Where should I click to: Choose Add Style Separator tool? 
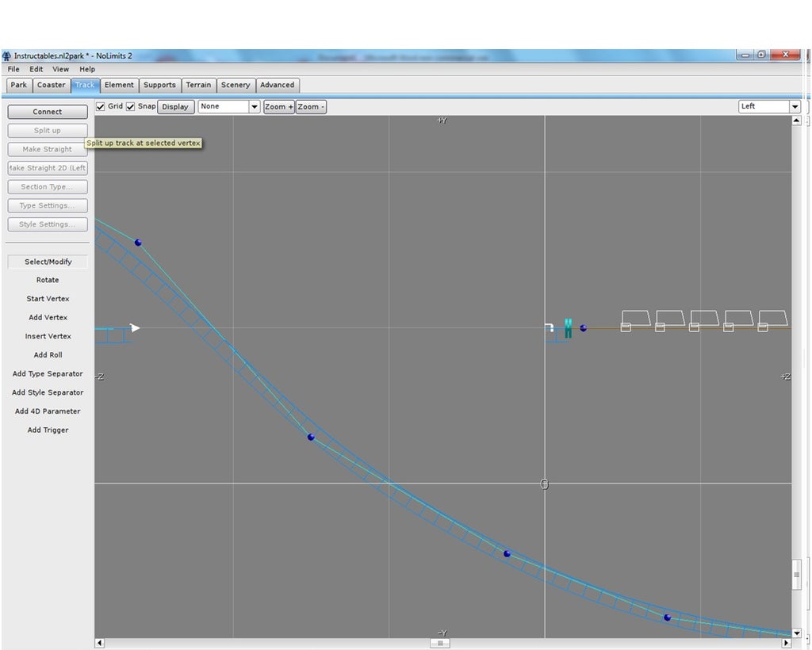[x=48, y=392]
